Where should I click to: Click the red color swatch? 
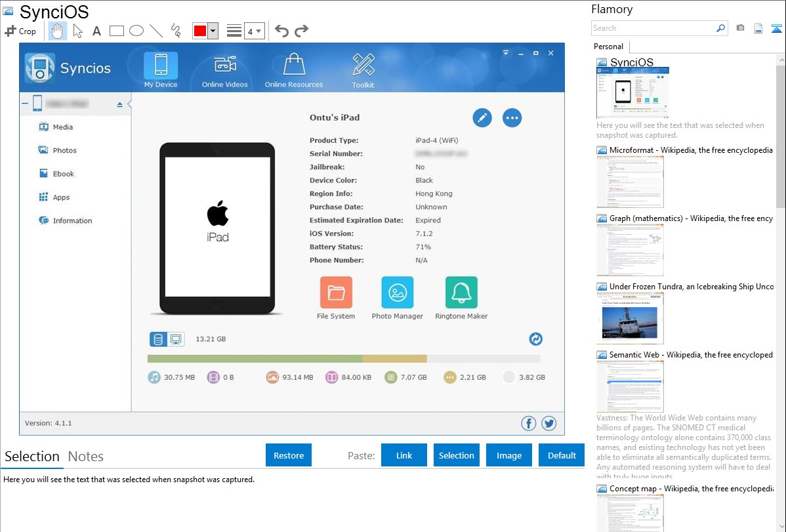(x=199, y=31)
